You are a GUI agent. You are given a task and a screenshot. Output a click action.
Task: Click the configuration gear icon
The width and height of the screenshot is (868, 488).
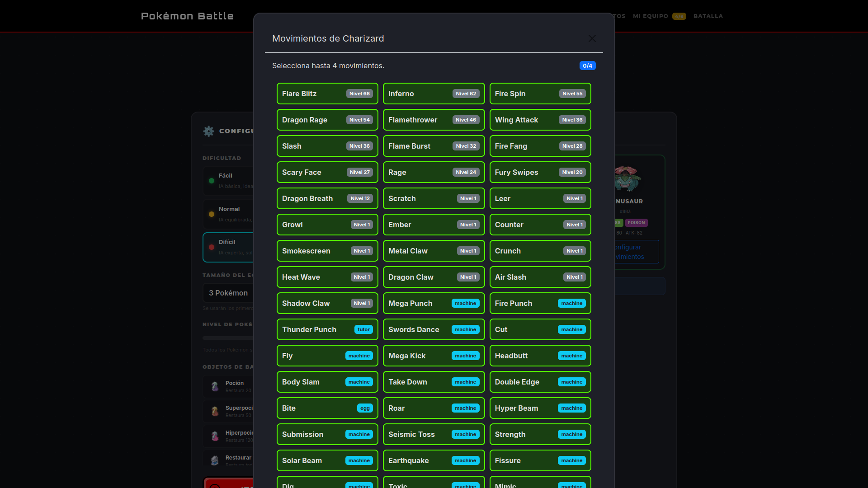(x=208, y=131)
